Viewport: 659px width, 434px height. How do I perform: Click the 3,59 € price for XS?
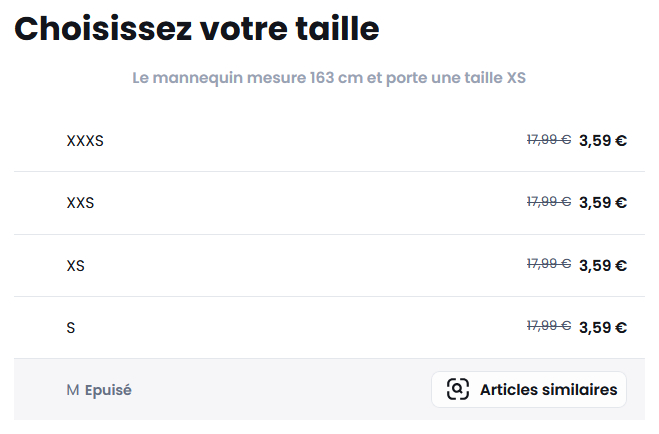602,265
